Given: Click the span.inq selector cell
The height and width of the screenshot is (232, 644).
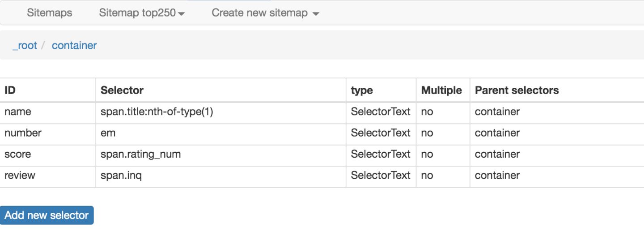Looking at the screenshot, I should click(121, 175).
